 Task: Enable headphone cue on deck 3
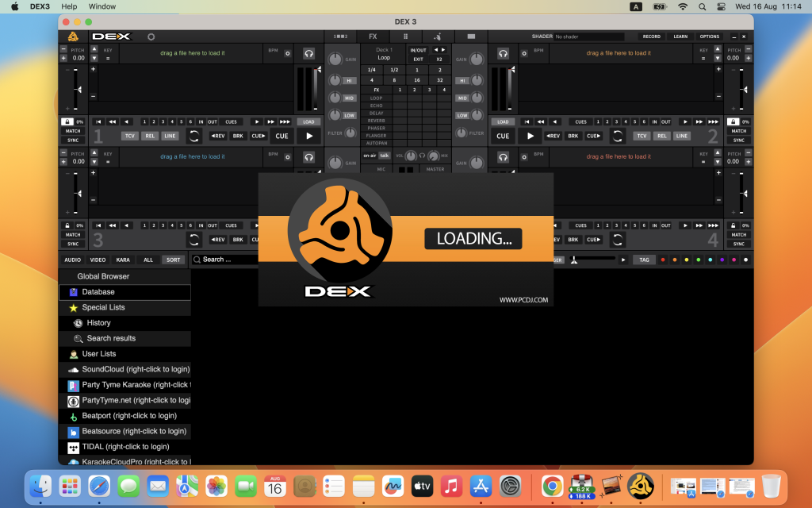308,157
